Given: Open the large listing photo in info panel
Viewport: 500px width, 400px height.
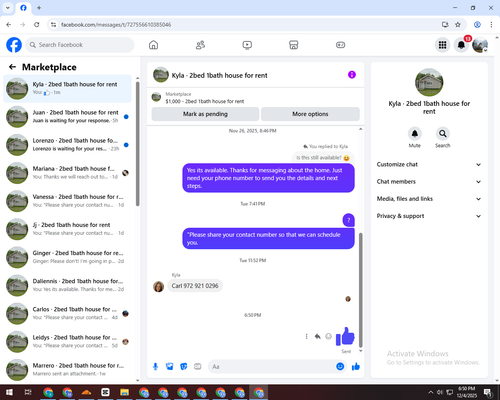Looking at the screenshot, I should tap(429, 82).
